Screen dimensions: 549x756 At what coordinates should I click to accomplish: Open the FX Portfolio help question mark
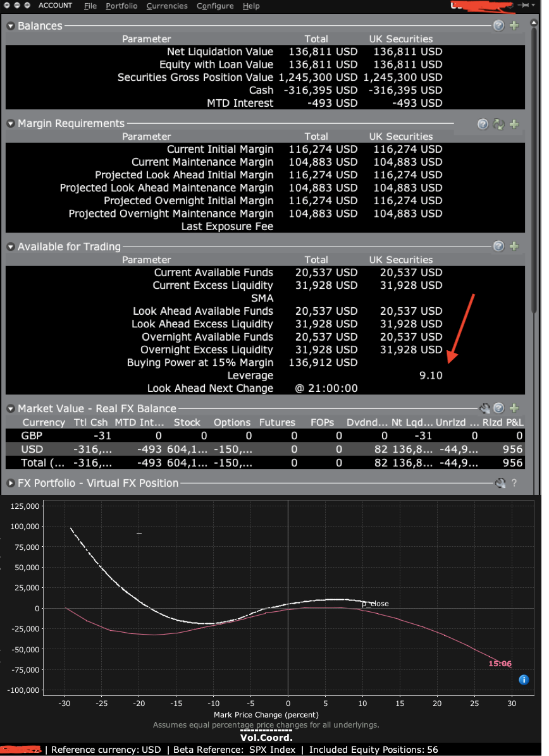coord(514,483)
